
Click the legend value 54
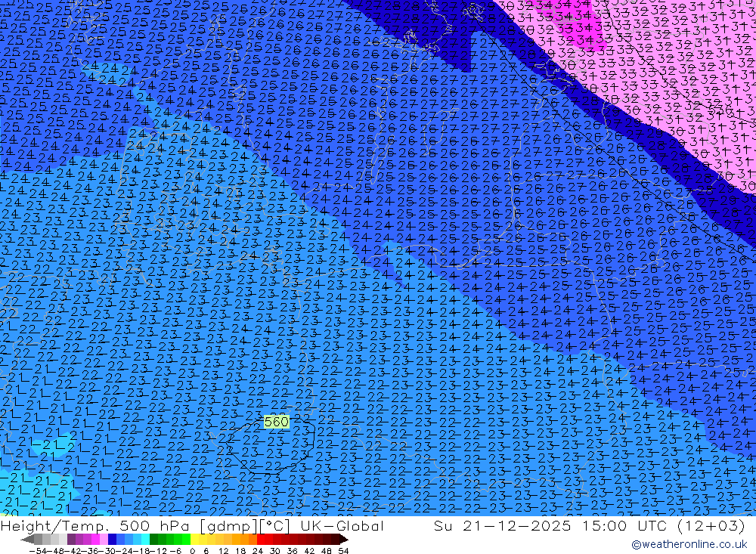pos(343,551)
